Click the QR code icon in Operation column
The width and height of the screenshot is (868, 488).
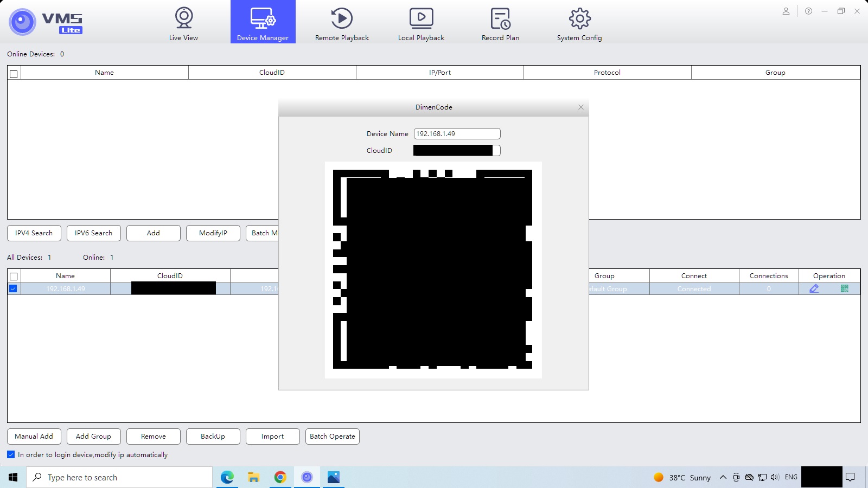click(844, 289)
